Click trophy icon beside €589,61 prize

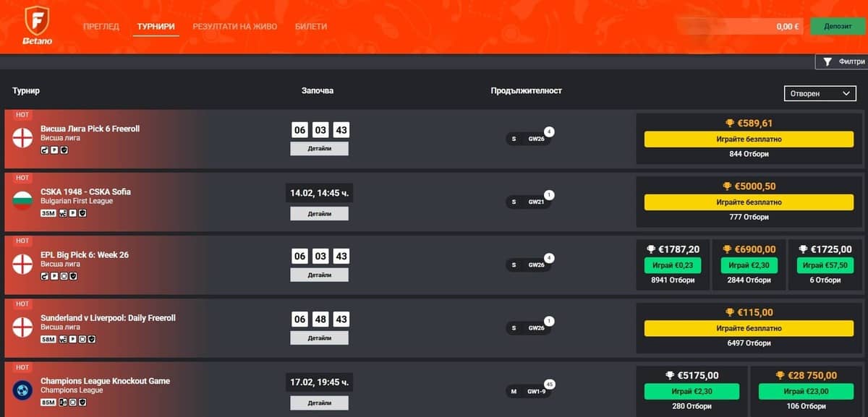(728, 124)
